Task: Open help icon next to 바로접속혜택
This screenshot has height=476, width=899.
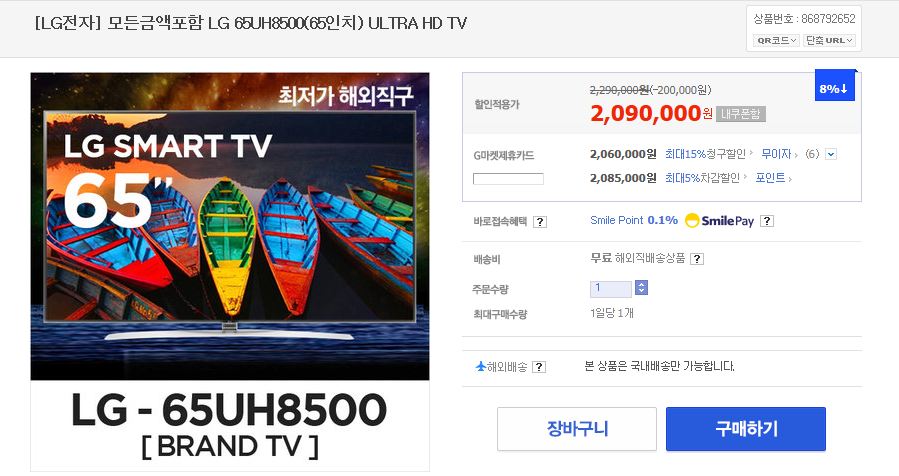Action: tap(540, 222)
